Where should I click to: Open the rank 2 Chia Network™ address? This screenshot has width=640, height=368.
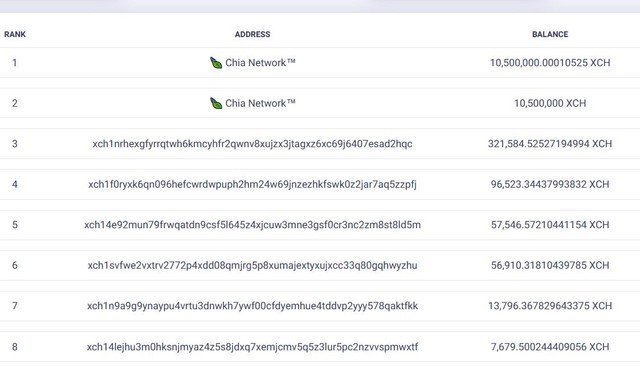(260, 103)
